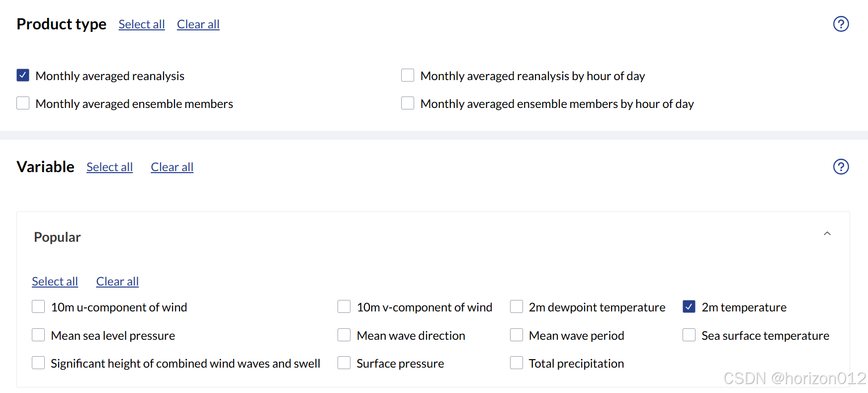
Task: Enable Monthly averaged ensemble members
Action: pos(23,103)
